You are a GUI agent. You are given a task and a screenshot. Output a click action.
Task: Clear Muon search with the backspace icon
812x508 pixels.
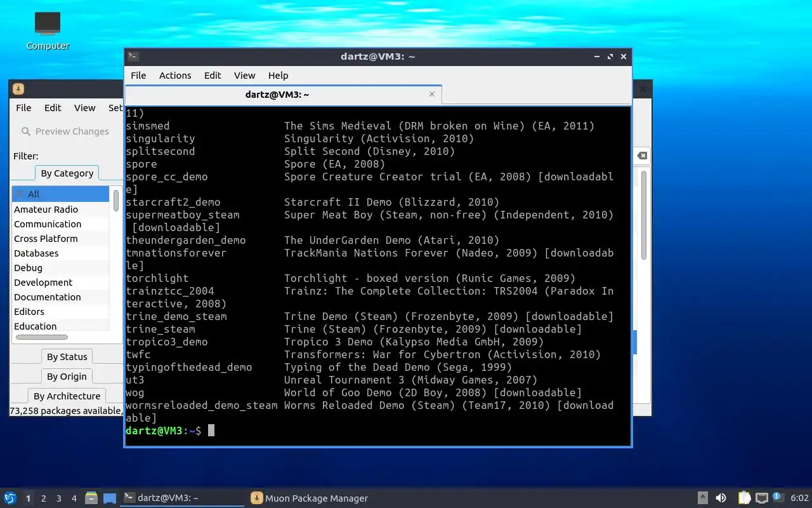(x=642, y=156)
